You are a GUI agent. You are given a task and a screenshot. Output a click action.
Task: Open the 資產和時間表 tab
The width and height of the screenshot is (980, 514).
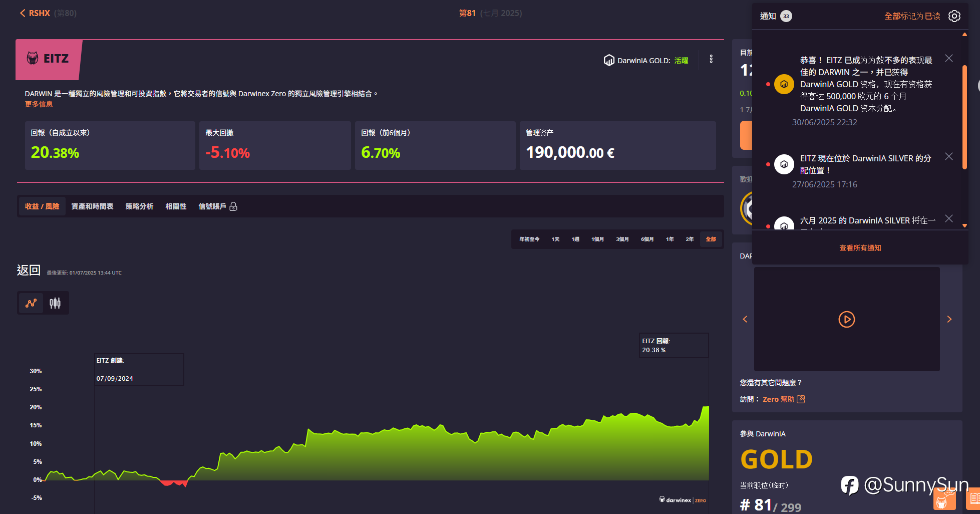point(92,206)
